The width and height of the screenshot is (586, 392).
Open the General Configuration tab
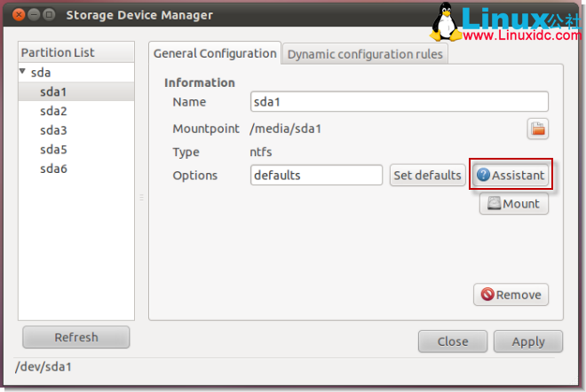[x=215, y=53]
